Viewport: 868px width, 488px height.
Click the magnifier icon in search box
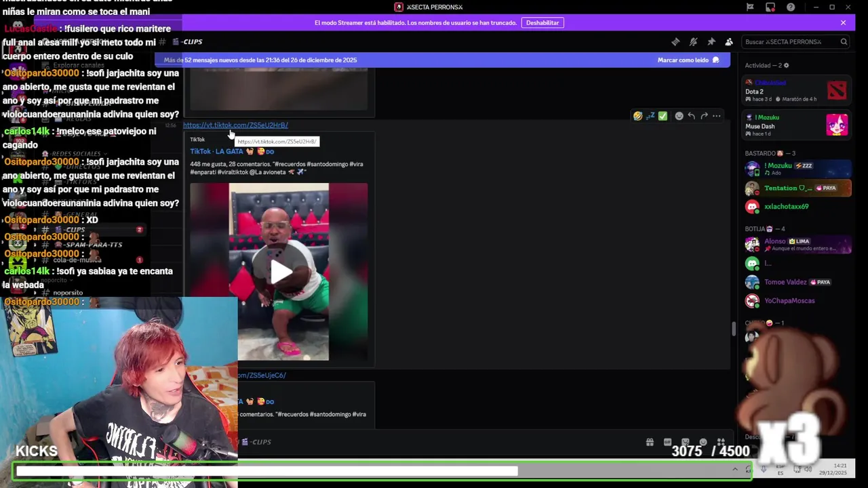point(844,42)
